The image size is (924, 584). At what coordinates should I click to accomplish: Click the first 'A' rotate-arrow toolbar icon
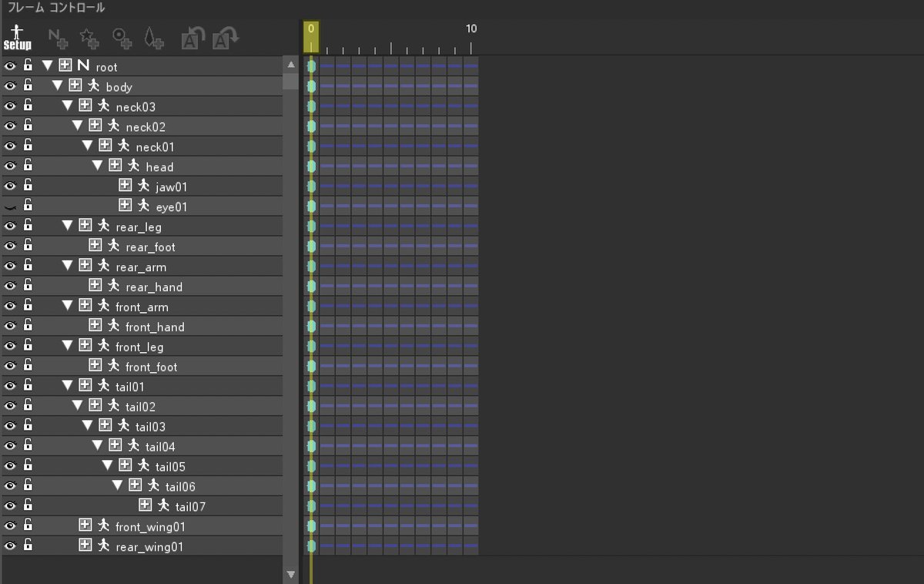[192, 38]
